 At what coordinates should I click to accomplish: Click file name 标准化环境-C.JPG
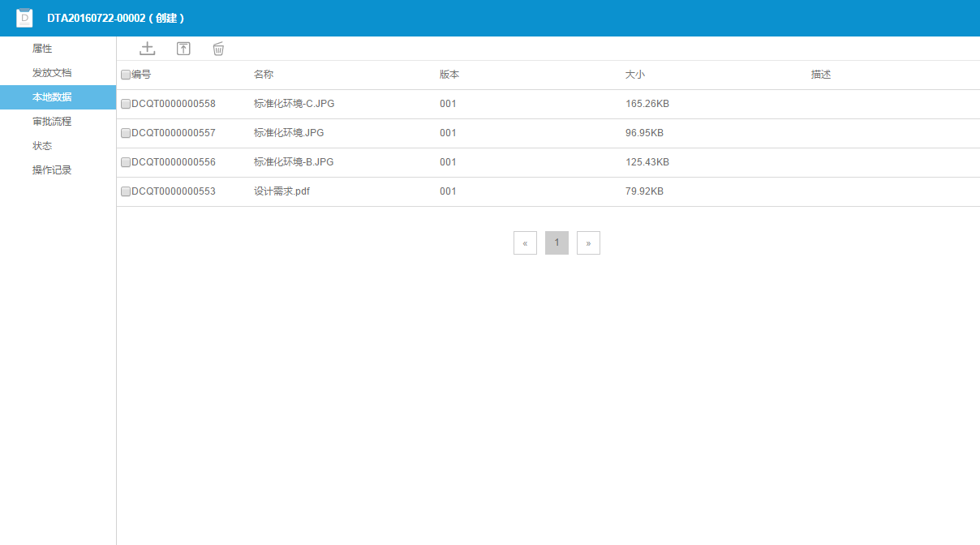coord(294,104)
